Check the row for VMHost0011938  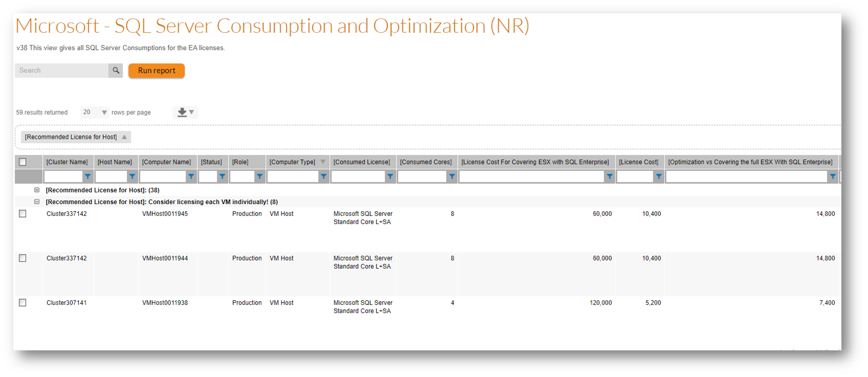23,303
